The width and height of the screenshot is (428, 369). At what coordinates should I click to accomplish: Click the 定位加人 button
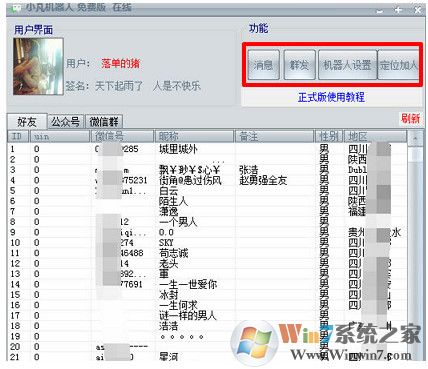coord(398,65)
